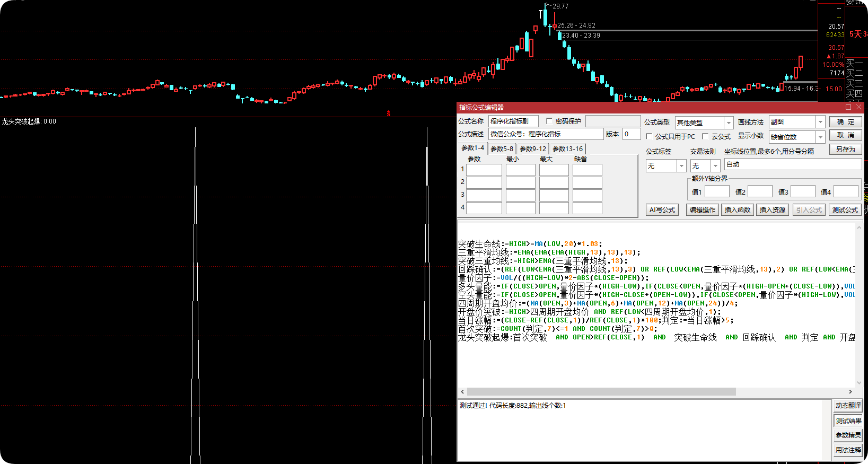Close the 指标公式编辑器 dialog

tap(858, 107)
